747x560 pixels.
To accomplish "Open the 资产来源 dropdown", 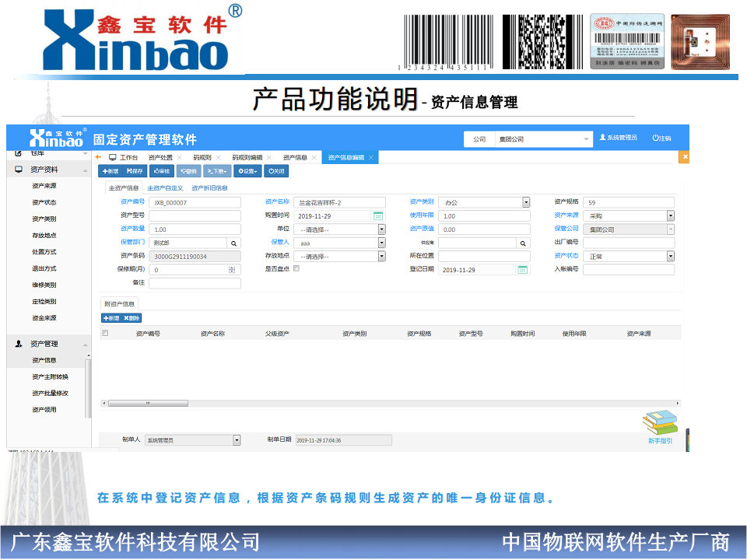I will tap(671, 215).
